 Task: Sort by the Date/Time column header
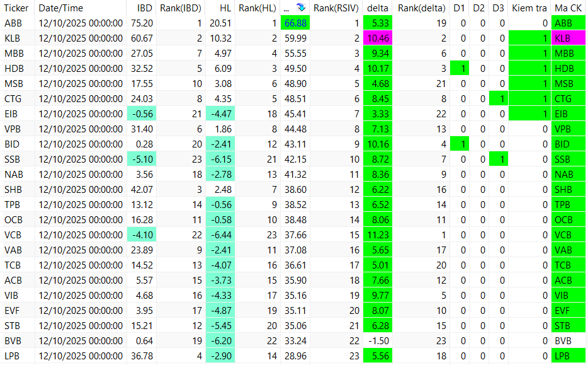coord(60,8)
